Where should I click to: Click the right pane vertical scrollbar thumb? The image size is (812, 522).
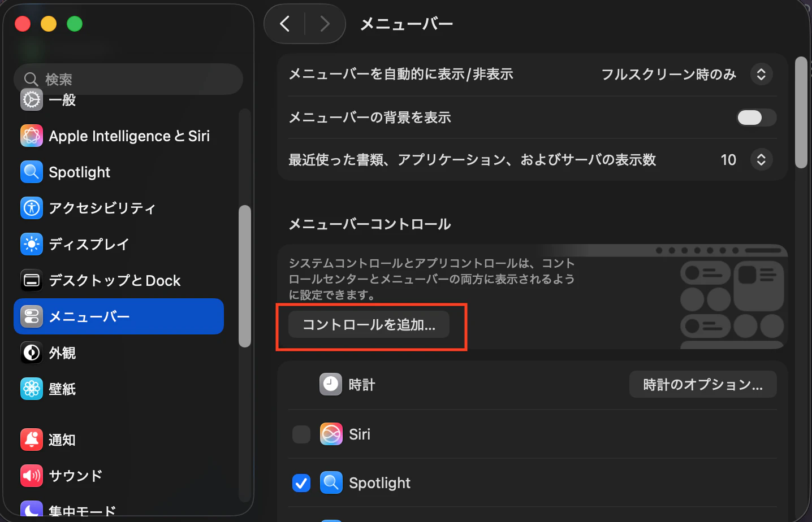[x=801, y=112]
